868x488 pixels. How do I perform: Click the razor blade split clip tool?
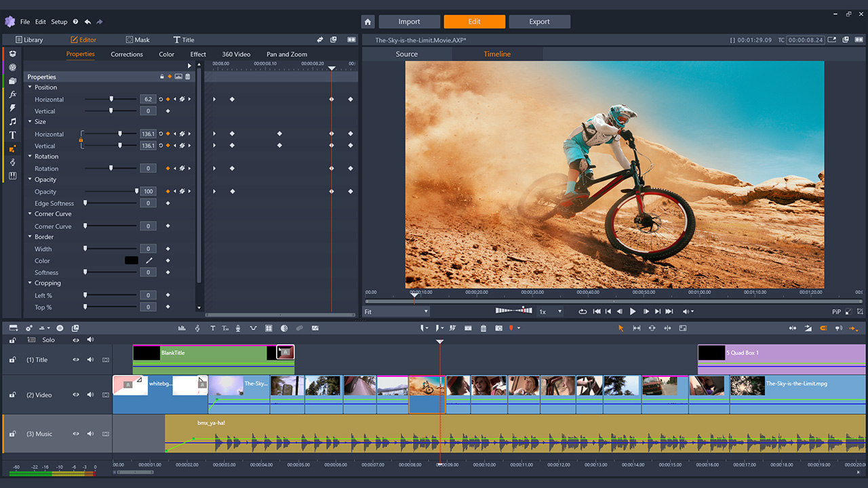pyautogui.click(x=452, y=328)
